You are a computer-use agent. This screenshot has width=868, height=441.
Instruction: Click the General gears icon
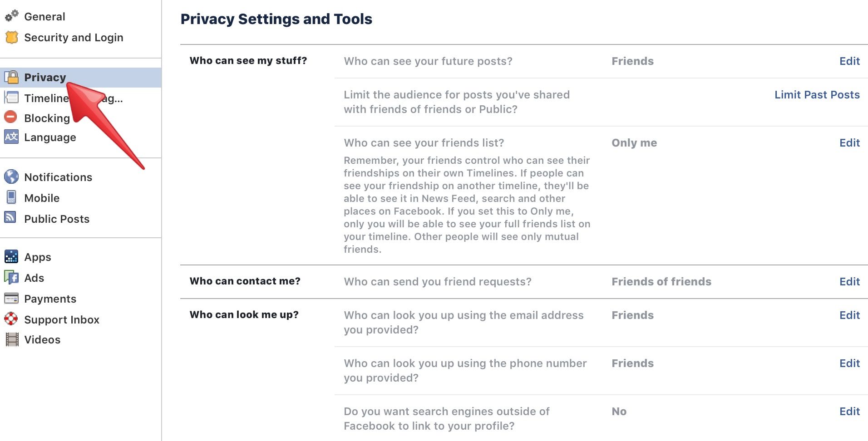pos(11,16)
